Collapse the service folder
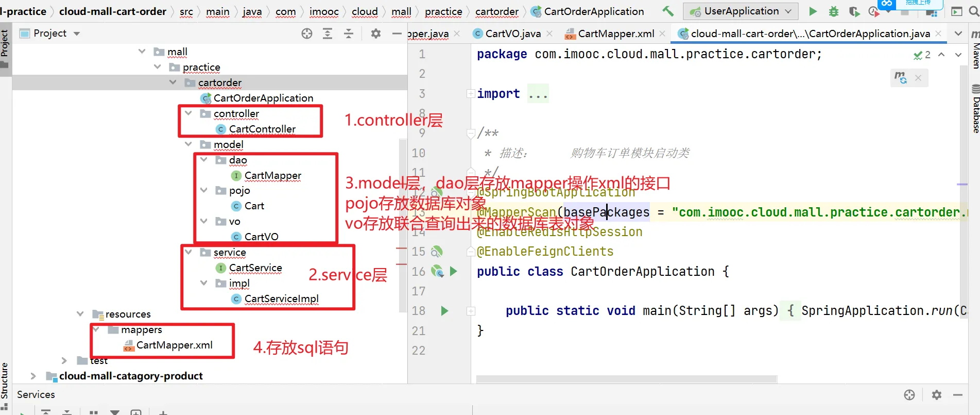This screenshot has width=980, height=415. [188, 252]
